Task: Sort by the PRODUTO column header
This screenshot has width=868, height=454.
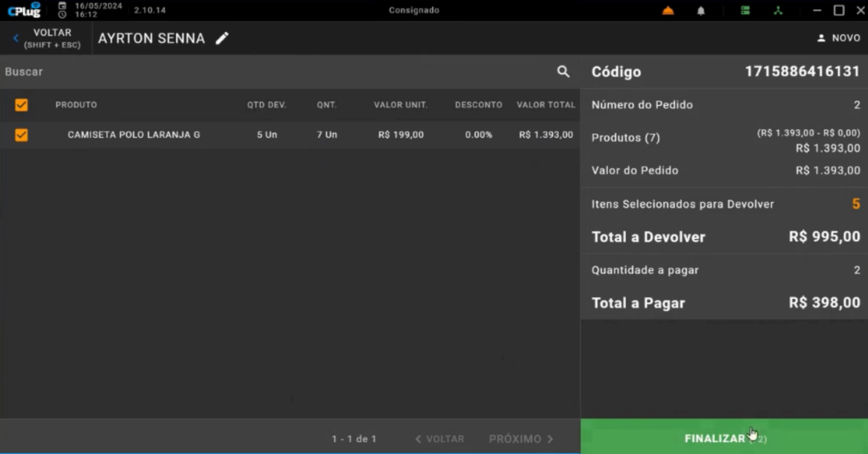Action: 76,105
